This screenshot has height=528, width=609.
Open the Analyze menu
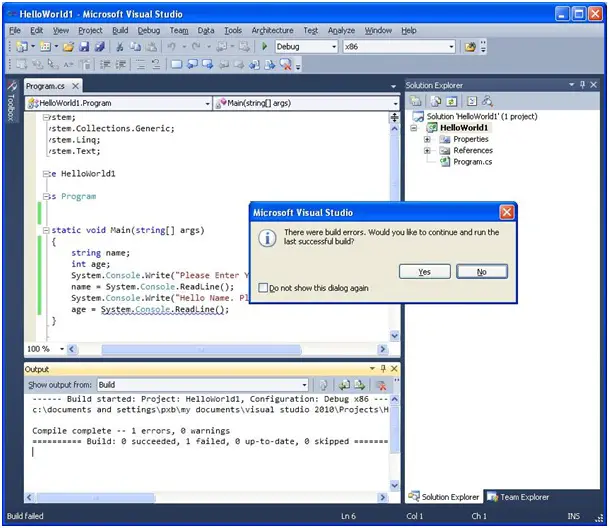coord(341,30)
